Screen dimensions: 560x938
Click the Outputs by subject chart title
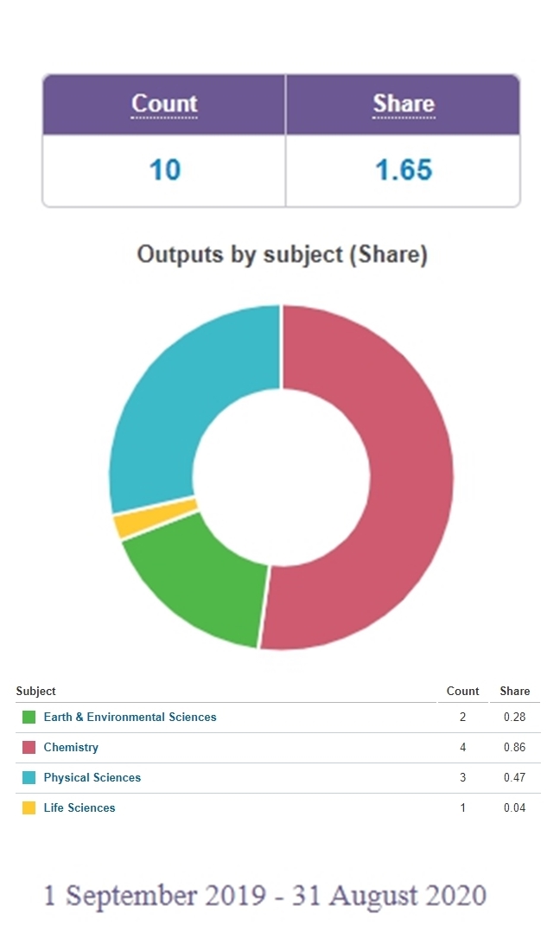coord(282,255)
